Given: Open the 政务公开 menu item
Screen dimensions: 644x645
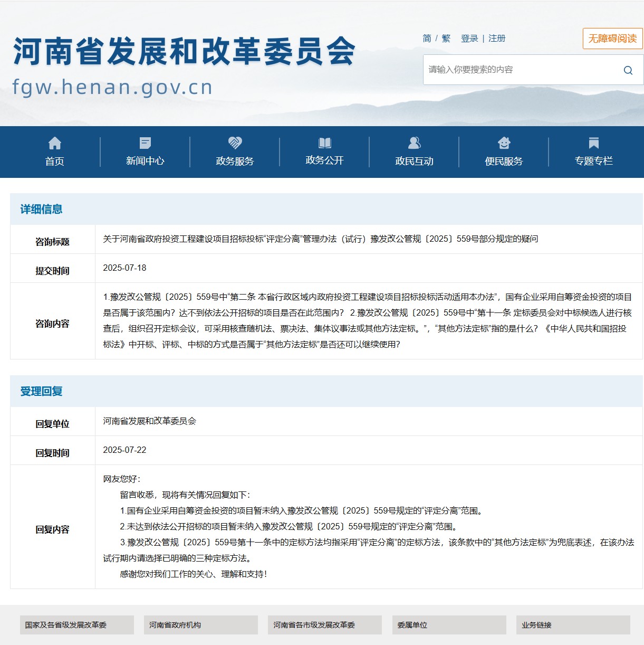Looking at the screenshot, I should (324, 161).
